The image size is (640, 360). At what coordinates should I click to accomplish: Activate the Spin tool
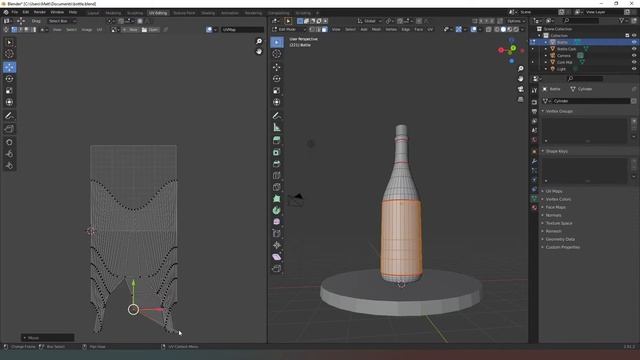pos(277,210)
